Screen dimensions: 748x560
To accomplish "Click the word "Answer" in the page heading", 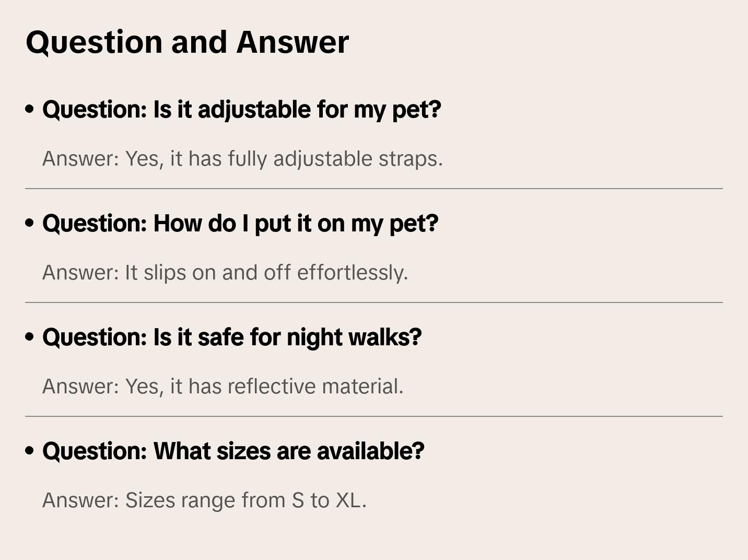I will tap(293, 42).
